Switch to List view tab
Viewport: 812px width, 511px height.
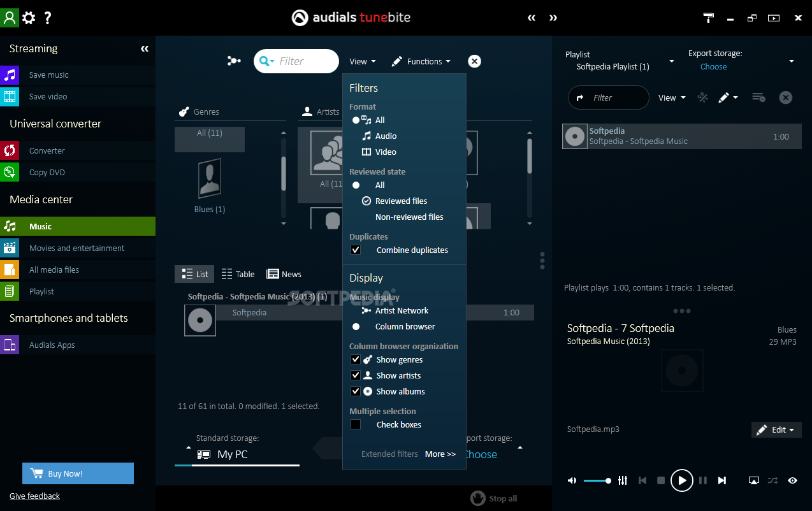(195, 275)
